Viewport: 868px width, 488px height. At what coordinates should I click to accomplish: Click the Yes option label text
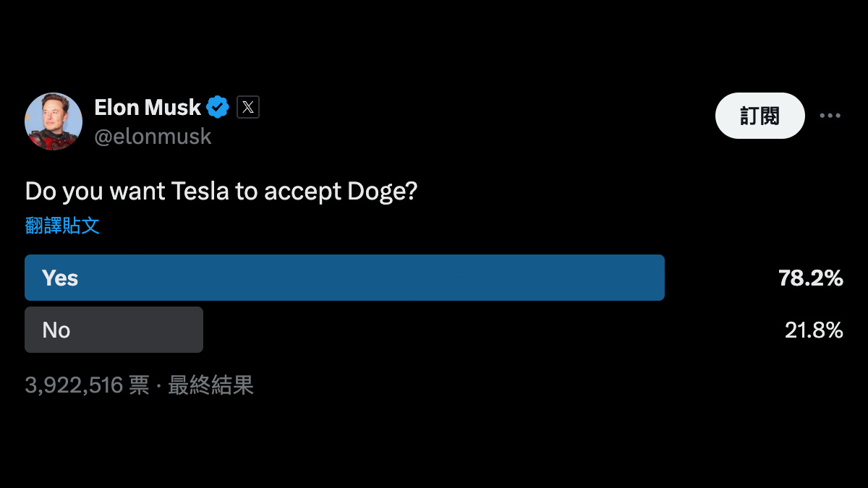pyautogui.click(x=60, y=278)
